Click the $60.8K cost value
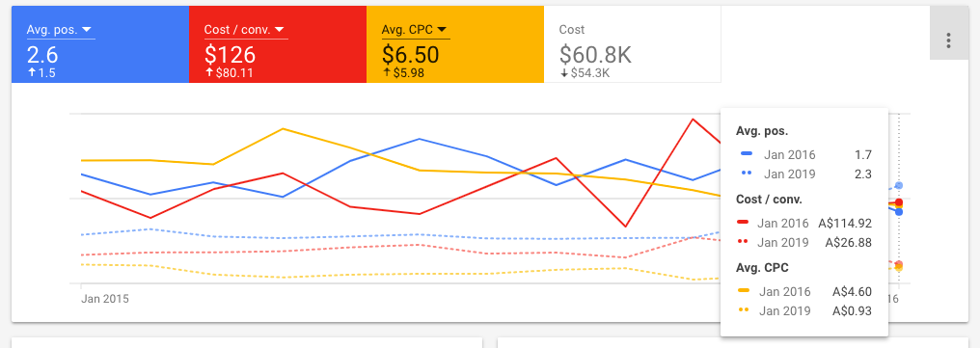Viewport: 980px width, 348px height. [x=595, y=55]
